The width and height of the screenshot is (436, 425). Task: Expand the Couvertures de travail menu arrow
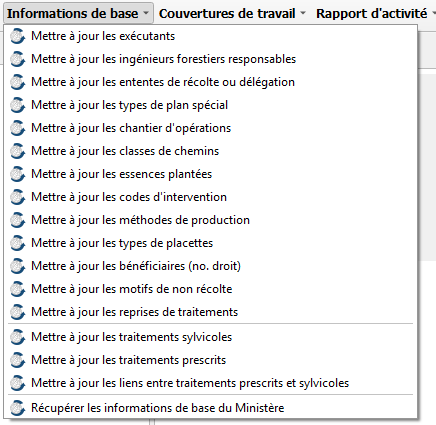[x=303, y=13]
